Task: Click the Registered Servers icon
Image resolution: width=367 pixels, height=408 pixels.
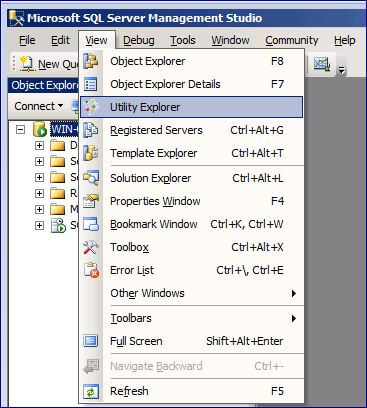Action: point(91,130)
